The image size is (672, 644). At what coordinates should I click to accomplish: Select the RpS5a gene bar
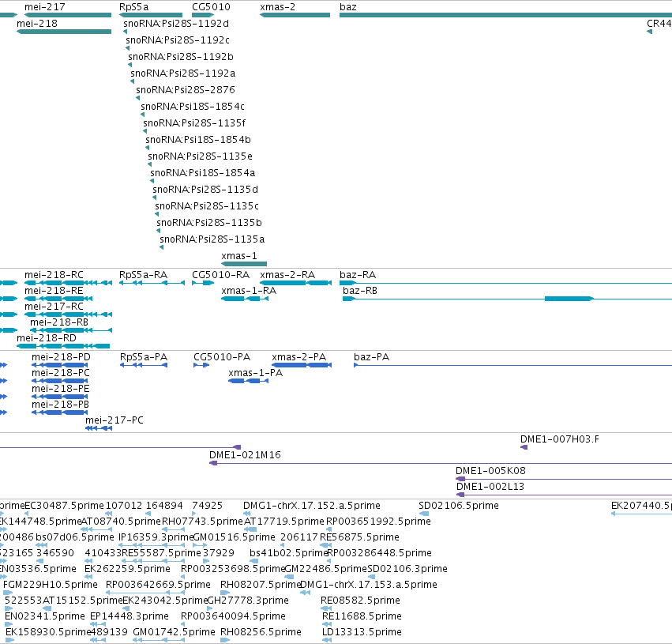pos(151,15)
